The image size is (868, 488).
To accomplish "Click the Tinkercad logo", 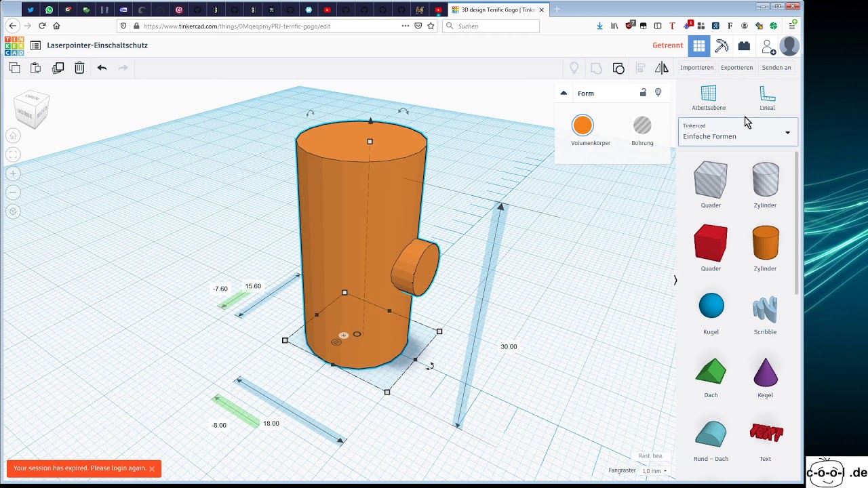I will (14, 45).
